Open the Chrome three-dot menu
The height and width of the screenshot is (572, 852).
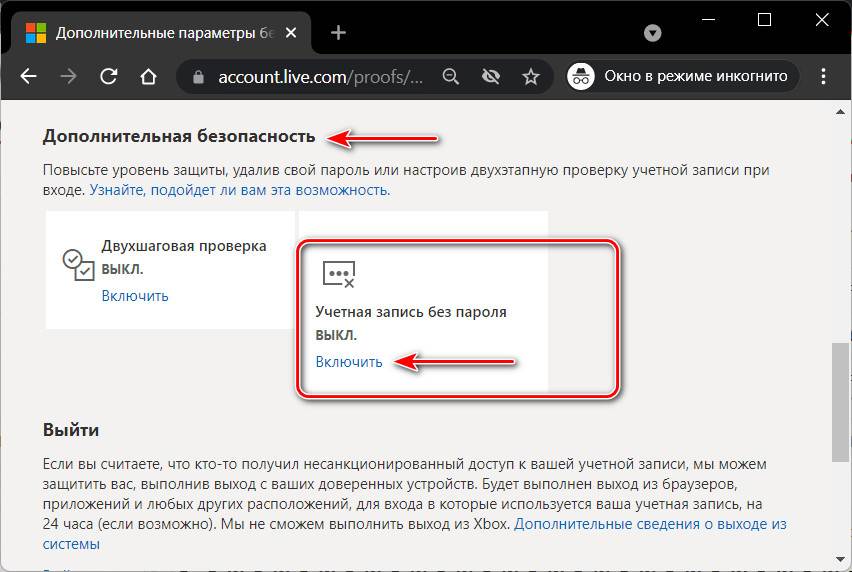coord(824,76)
